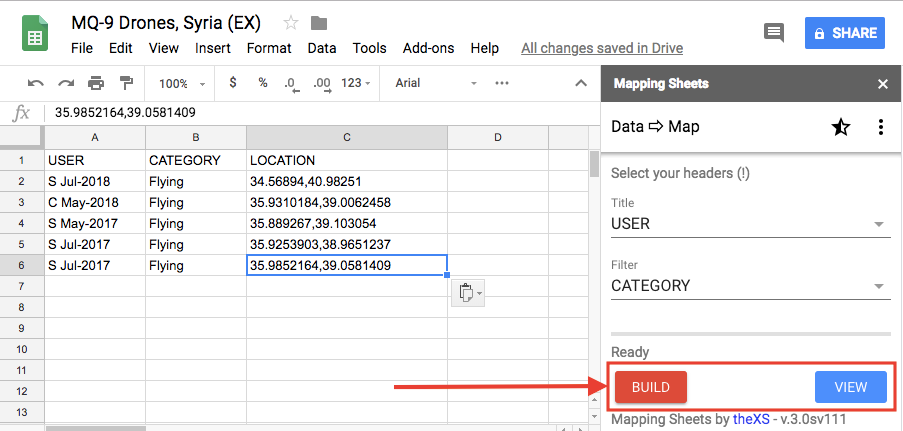Follow the theXS link

tap(748, 420)
